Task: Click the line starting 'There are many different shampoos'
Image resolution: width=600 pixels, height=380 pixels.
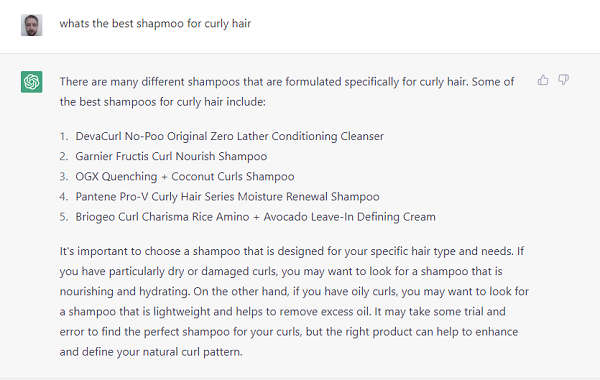Action: click(287, 82)
